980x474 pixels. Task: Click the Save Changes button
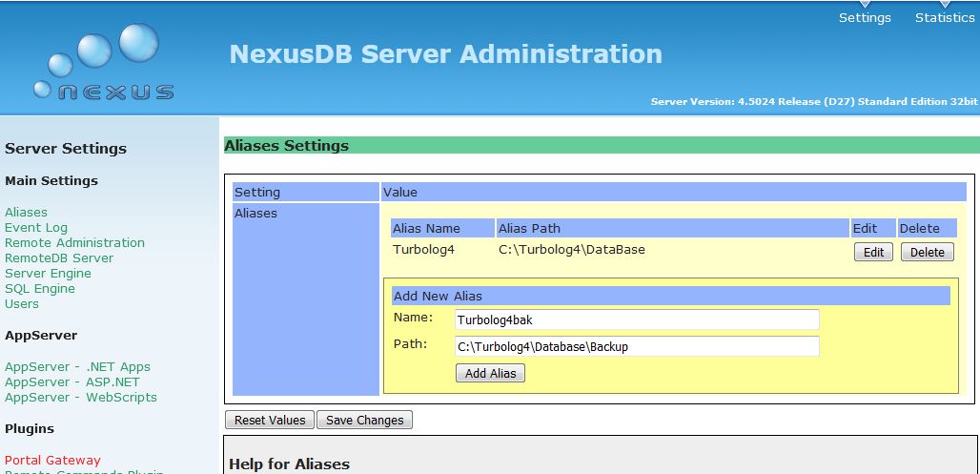365,421
